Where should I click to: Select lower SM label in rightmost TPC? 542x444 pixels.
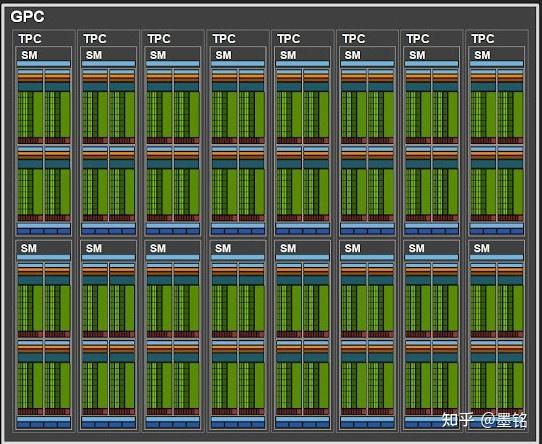[482, 248]
